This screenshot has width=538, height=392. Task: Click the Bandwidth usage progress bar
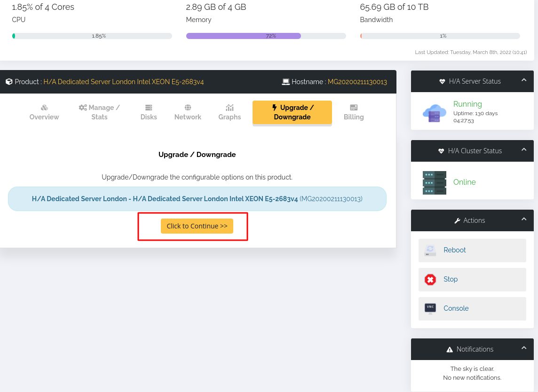pos(440,36)
